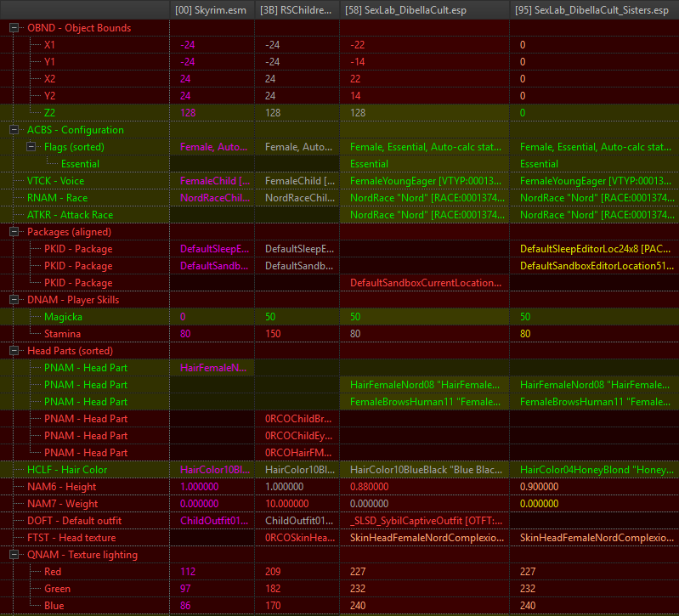Click Skyrim.esm's ChildOutfit01... default outfit cell
This screenshot has width=679, height=616.
pos(214,520)
